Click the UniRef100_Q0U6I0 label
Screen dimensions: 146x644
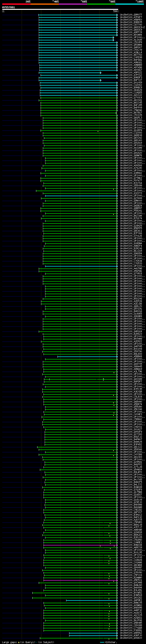point(131,638)
